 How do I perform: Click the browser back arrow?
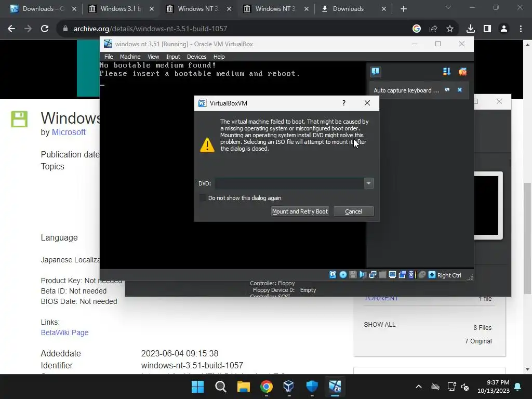(x=11, y=29)
